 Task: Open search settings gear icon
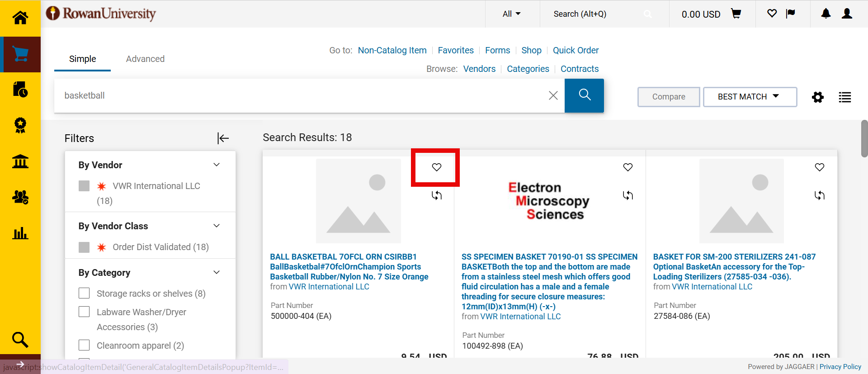pos(817,97)
